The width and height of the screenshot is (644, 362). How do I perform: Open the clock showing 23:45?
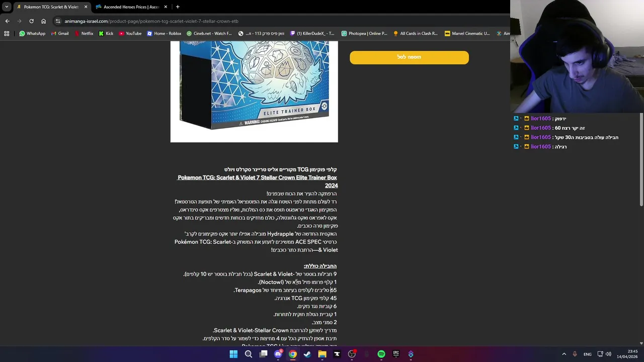(627, 354)
